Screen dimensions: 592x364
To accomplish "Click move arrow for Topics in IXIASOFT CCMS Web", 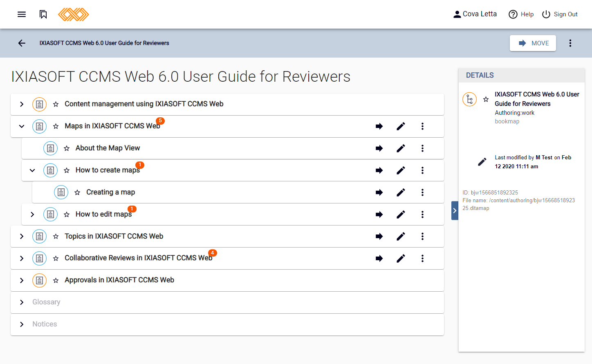I will [379, 237].
